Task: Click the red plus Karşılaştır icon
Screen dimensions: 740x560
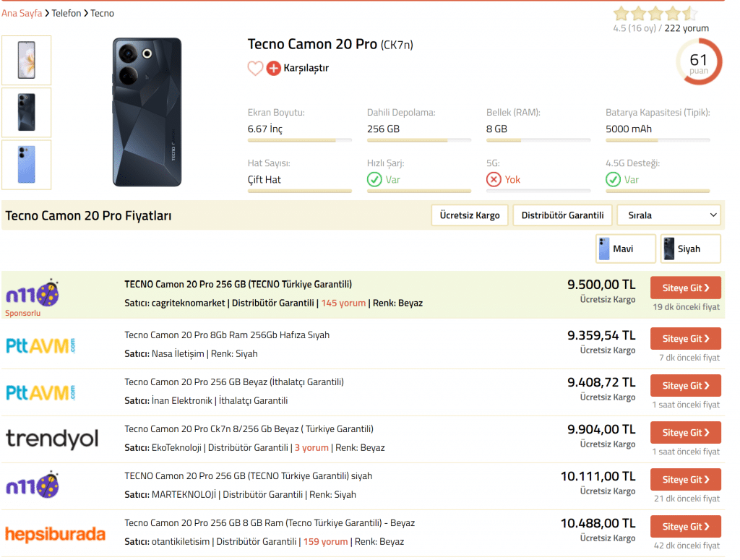Action: (273, 69)
